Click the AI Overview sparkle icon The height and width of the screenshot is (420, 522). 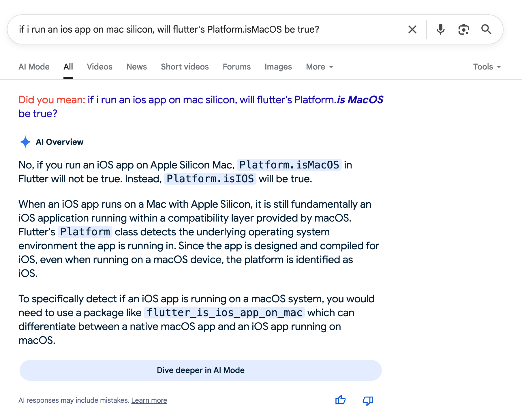pyautogui.click(x=25, y=142)
